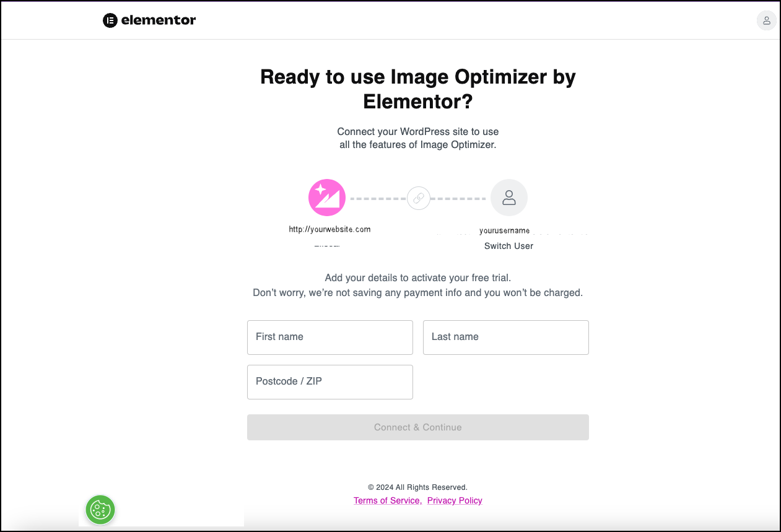Screen dimensions: 781x532
Task: Open the Terms of Service link
Action: pos(388,500)
